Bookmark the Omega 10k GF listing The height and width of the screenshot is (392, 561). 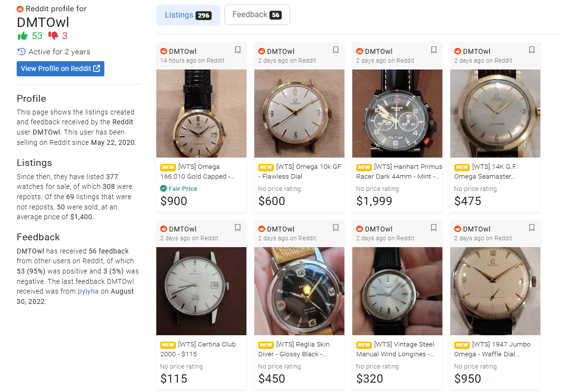pyautogui.click(x=336, y=50)
